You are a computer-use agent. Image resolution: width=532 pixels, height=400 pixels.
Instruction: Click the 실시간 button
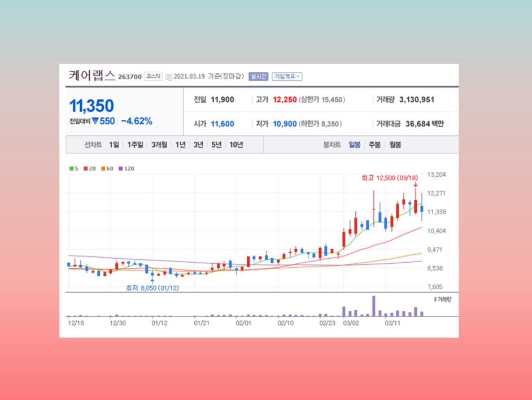(259, 76)
